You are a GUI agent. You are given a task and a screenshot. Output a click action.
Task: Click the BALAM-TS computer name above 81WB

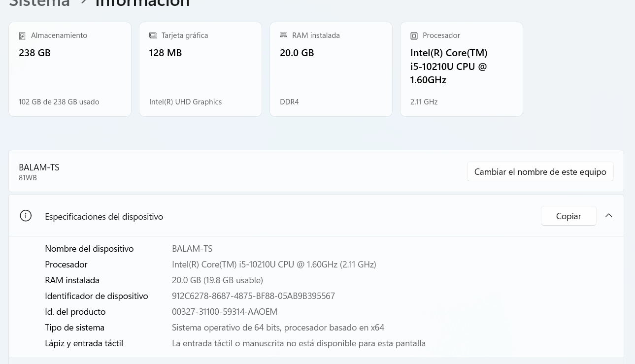[39, 167]
